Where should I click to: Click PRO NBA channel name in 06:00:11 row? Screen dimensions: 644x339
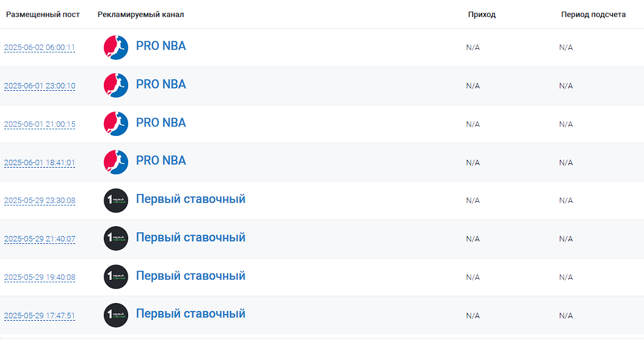[161, 46]
